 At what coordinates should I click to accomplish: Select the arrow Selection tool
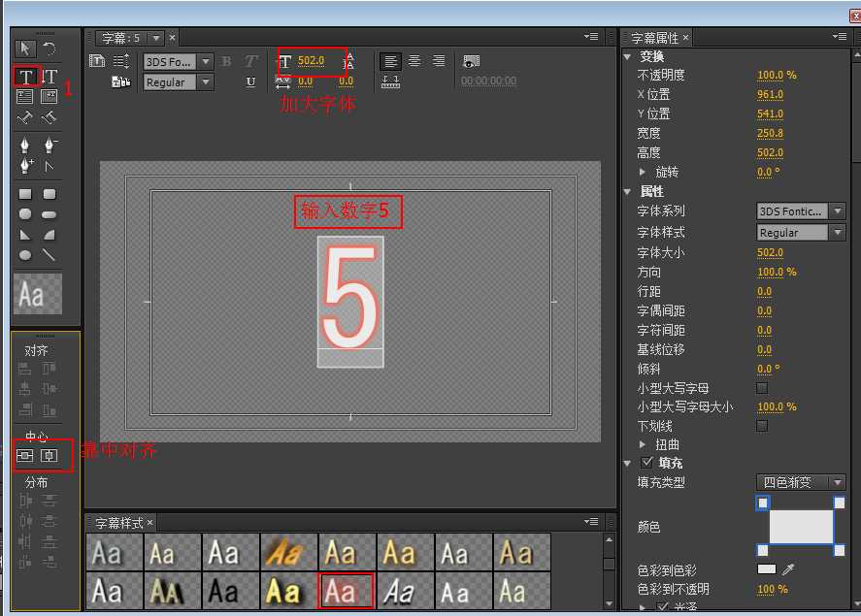coord(25,49)
